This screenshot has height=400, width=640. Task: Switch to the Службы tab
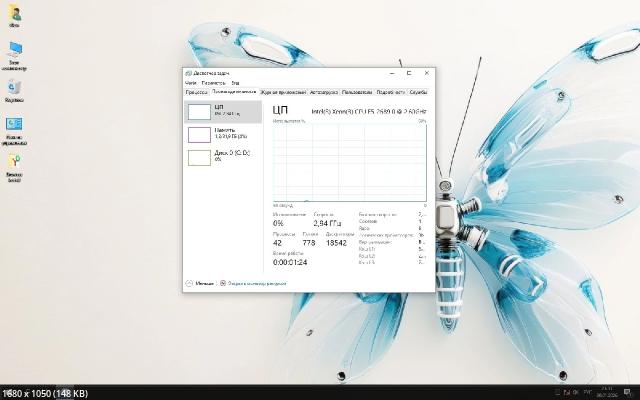(x=419, y=91)
